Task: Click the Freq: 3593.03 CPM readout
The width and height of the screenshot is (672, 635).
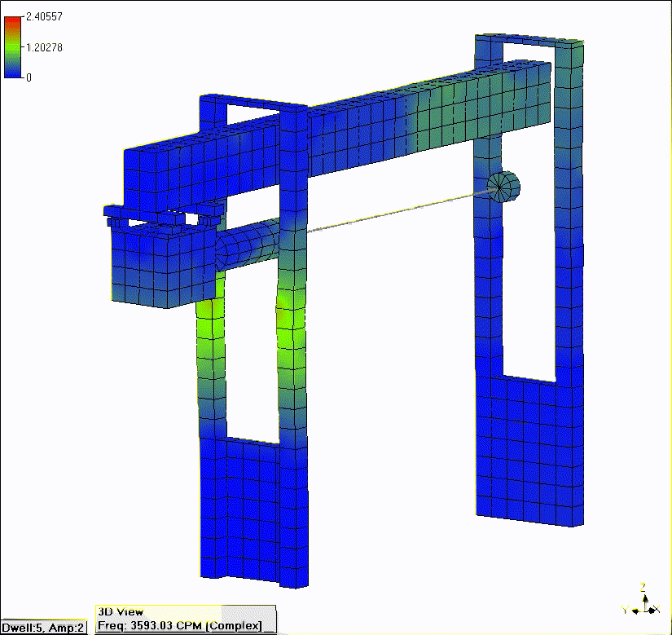Action: tap(179, 625)
